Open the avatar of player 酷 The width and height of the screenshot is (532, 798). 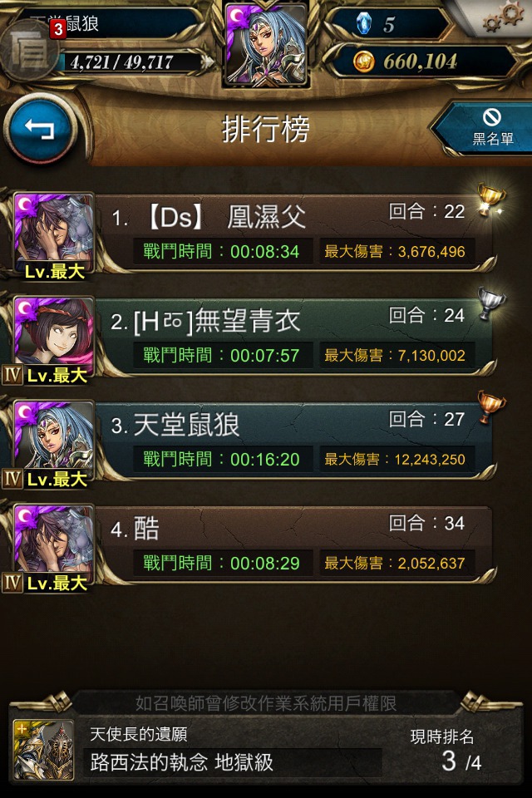pyautogui.click(x=53, y=547)
